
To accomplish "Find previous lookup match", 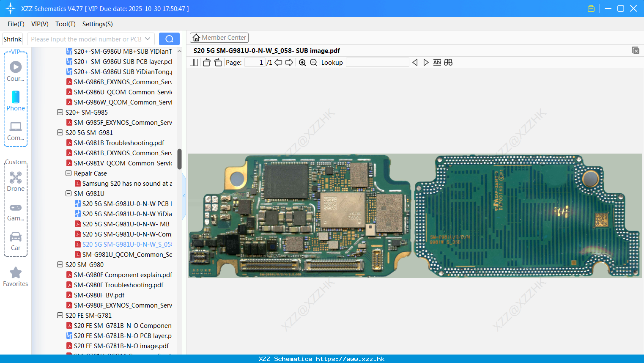I will pos(415,63).
